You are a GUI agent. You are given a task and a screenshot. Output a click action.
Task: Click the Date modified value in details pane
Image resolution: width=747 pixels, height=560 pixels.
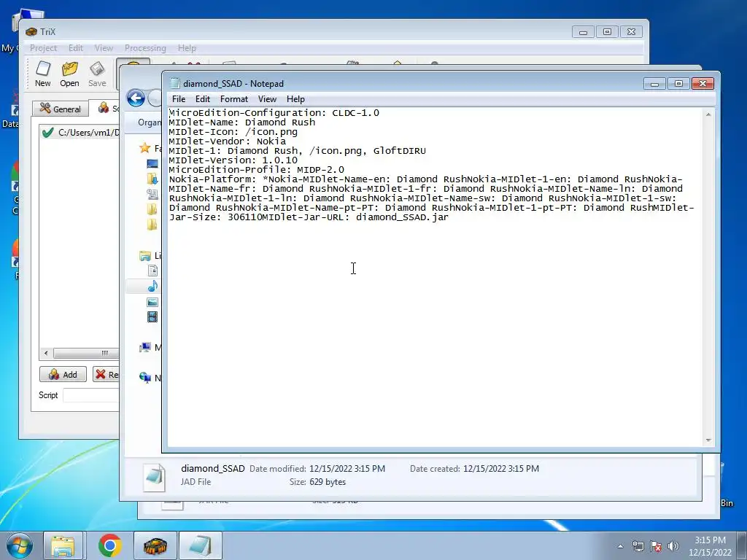click(x=347, y=469)
